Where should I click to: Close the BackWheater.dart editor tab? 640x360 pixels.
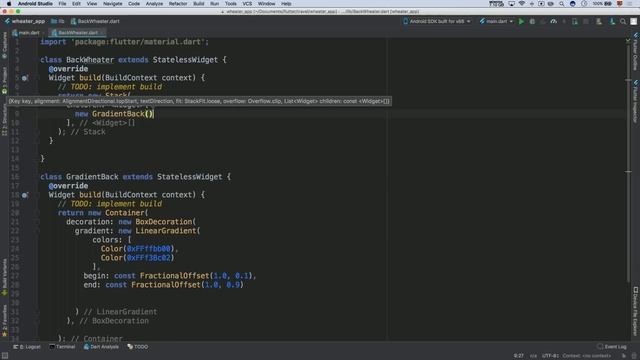coord(102,33)
